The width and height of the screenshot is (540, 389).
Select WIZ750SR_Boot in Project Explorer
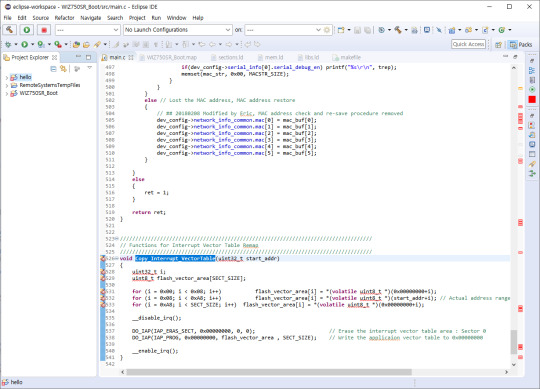click(39, 93)
